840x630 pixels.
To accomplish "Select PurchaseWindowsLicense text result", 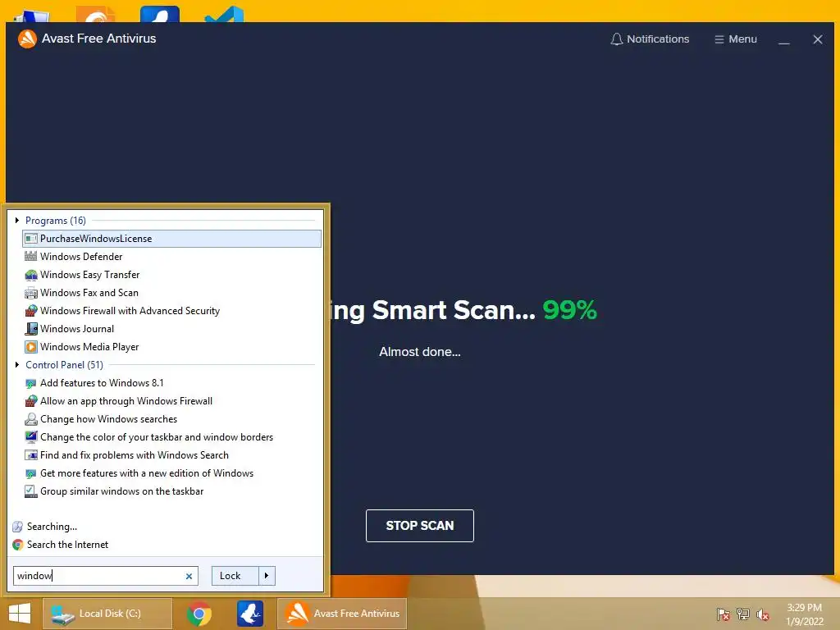I will pyautogui.click(x=96, y=239).
